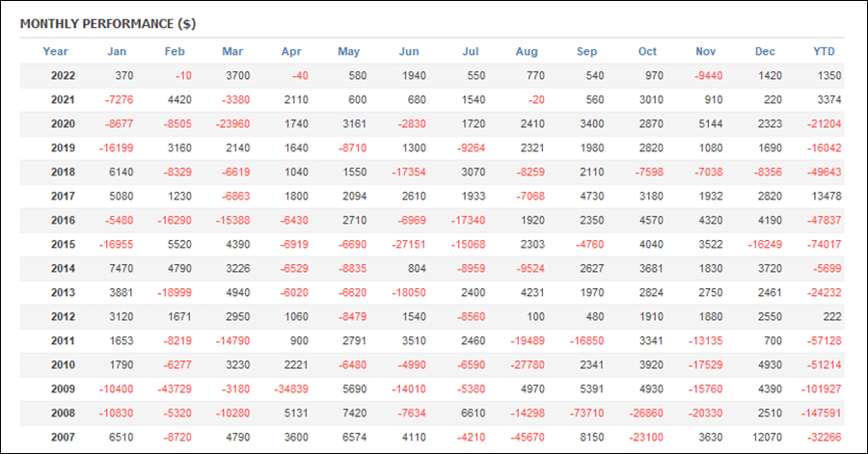Click the 2007 August value -45670
The width and height of the screenshot is (868, 454).
point(528,437)
